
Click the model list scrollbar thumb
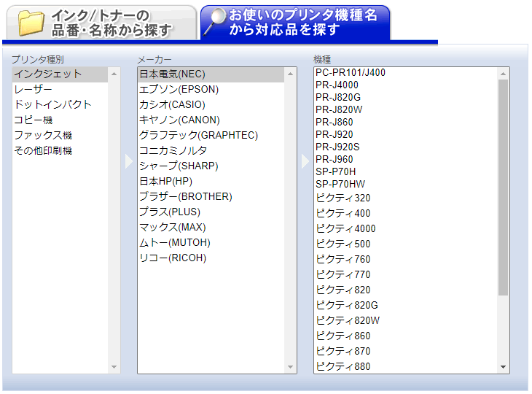(x=503, y=188)
